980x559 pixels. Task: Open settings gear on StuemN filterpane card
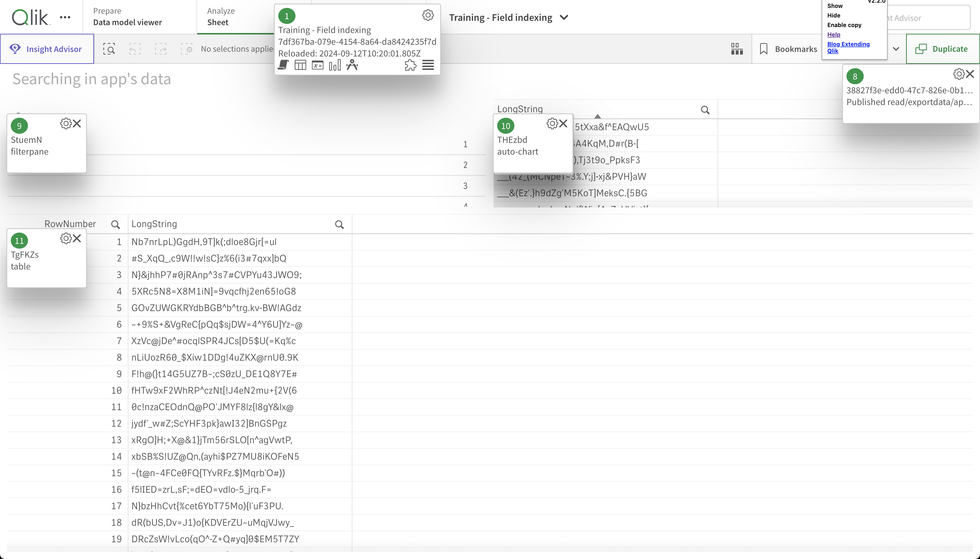(66, 123)
